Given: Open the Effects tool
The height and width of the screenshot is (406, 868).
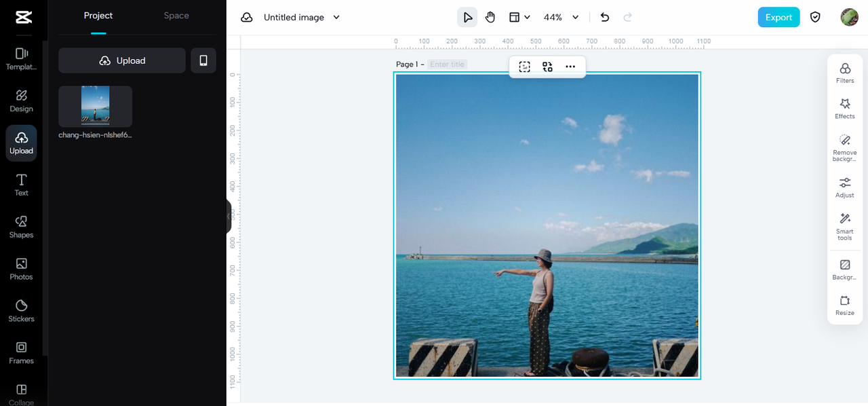Looking at the screenshot, I should click(x=845, y=108).
